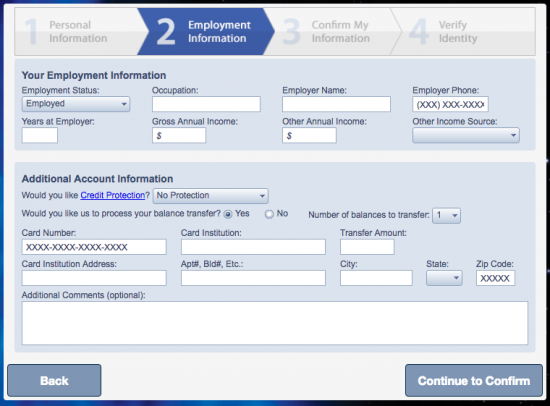Image resolution: width=550 pixels, height=406 pixels.
Task: Open the Employment Status dropdown
Action: tap(76, 104)
